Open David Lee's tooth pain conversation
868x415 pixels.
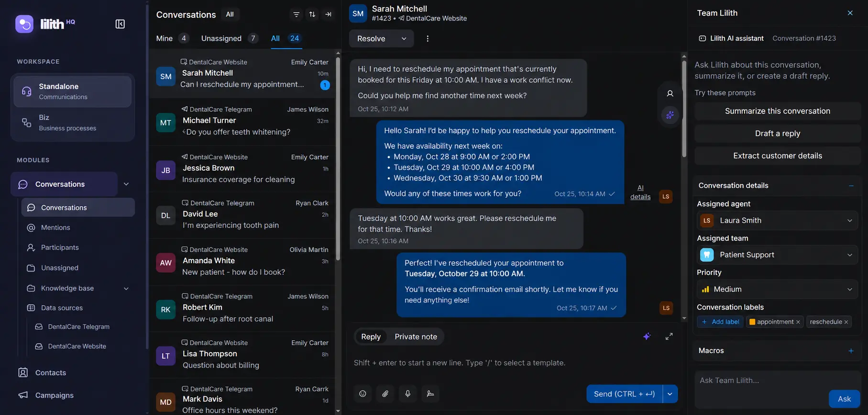[242, 214]
